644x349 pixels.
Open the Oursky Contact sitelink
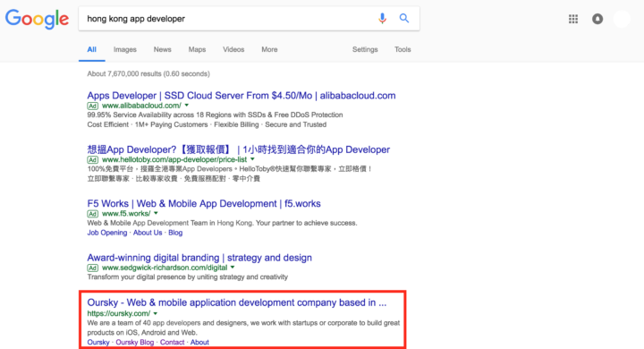tap(172, 343)
